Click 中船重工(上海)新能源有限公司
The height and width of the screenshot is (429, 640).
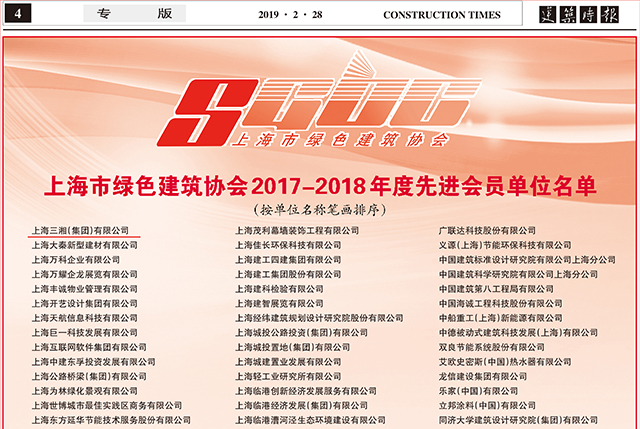[x=501, y=318]
